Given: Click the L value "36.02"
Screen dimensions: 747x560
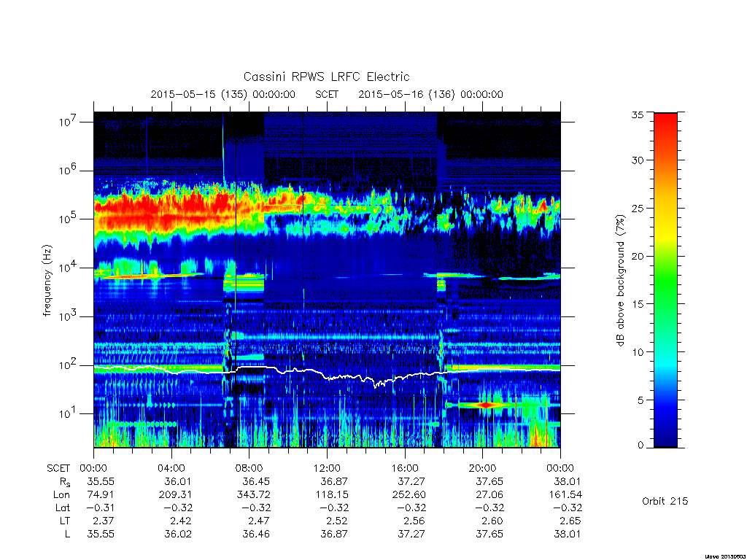Looking at the screenshot, I should coord(179,534).
